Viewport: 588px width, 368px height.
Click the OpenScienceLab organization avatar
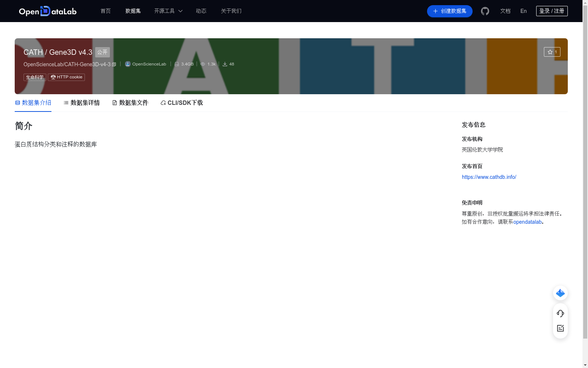128,64
